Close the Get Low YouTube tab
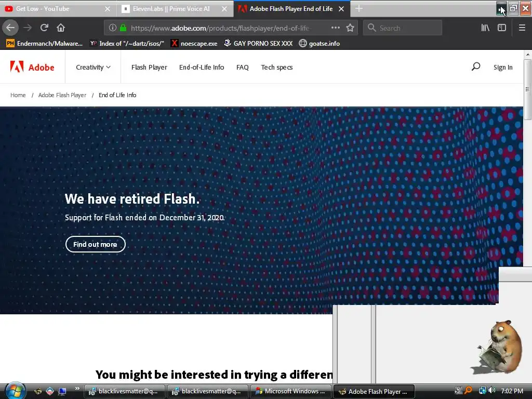This screenshot has width=532, height=399. 107,9
